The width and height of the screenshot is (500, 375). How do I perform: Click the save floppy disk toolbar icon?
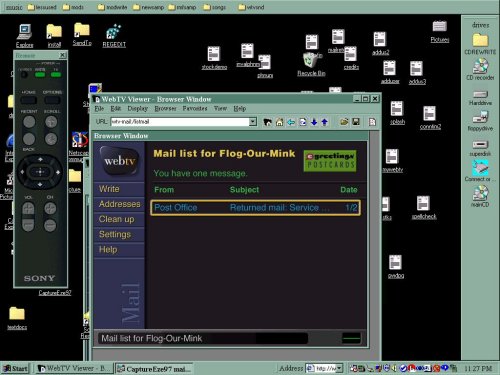tap(356, 122)
